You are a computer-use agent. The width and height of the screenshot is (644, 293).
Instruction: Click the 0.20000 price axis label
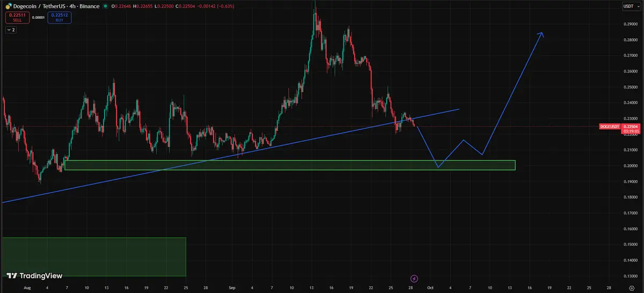click(x=630, y=166)
